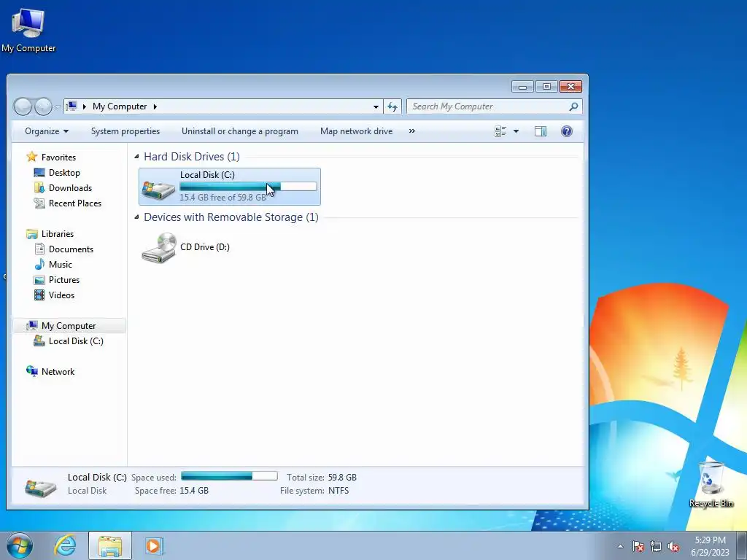
Task: Click the search magnifier icon
Action: tap(573, 106)
